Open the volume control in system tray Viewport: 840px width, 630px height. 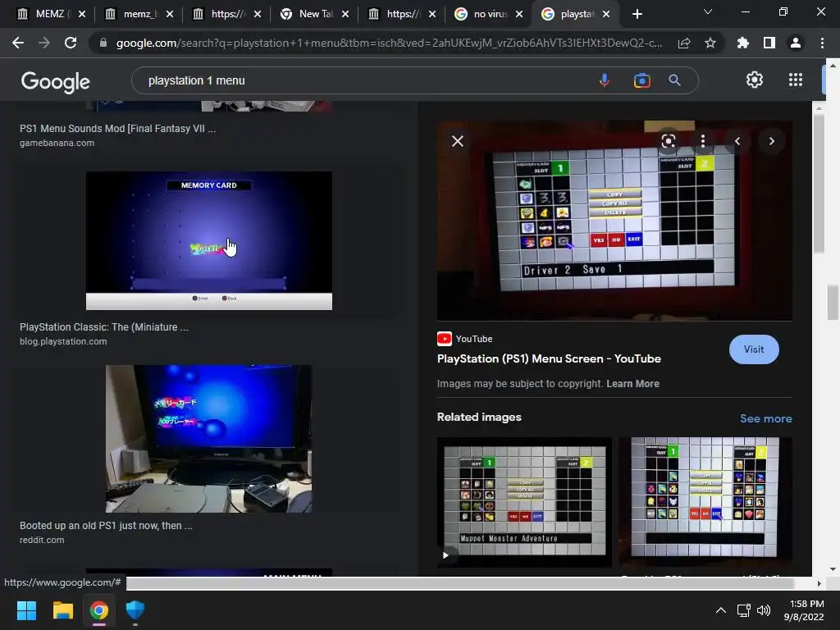(x=764, y=610)
